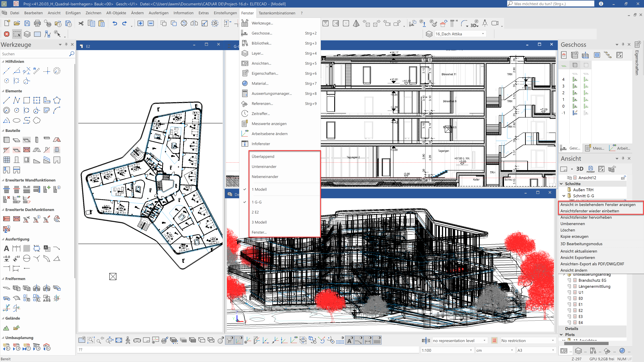644x362 pixels.
Task: Open the 1:100 scale dropdown
Action: click(471, 350)
